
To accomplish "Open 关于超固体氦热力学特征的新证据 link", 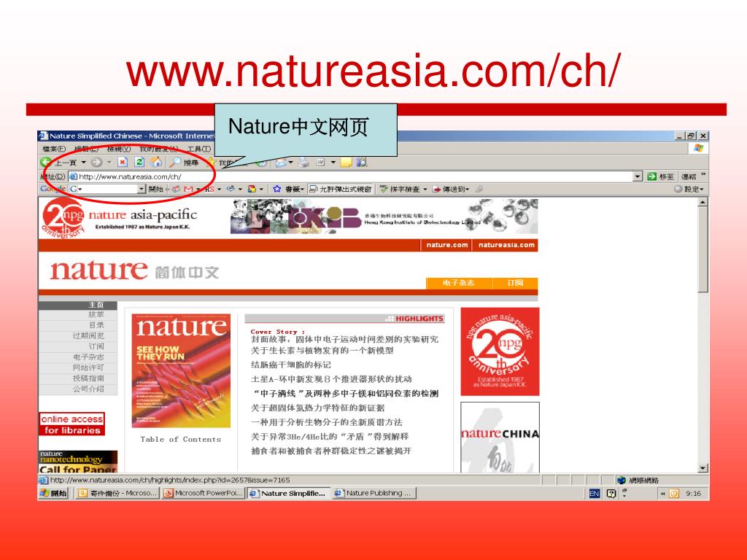I will 317,408.
